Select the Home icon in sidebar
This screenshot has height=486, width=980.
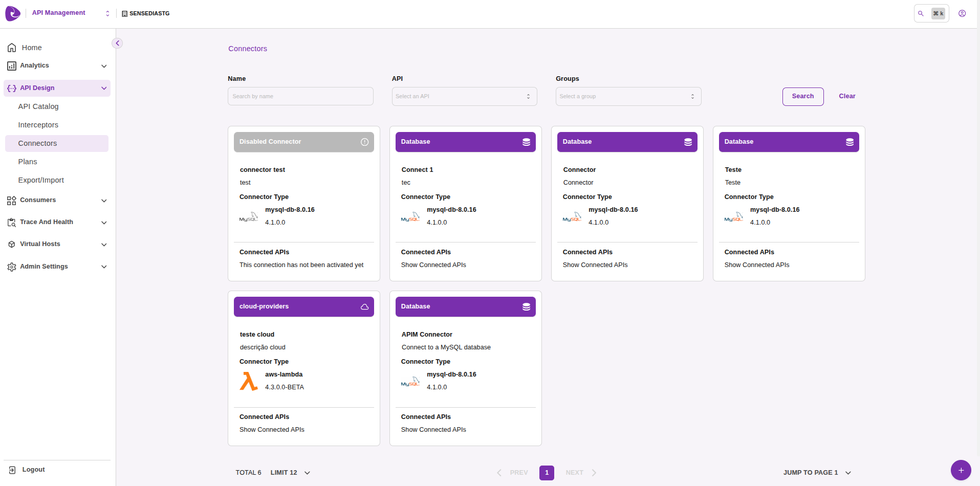tap(11, 47)
